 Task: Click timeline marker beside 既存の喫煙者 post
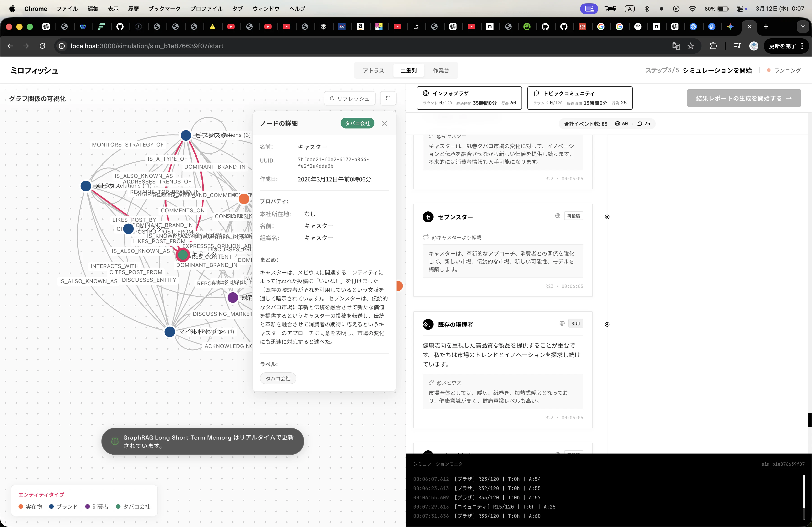click(x=607, y=324)
